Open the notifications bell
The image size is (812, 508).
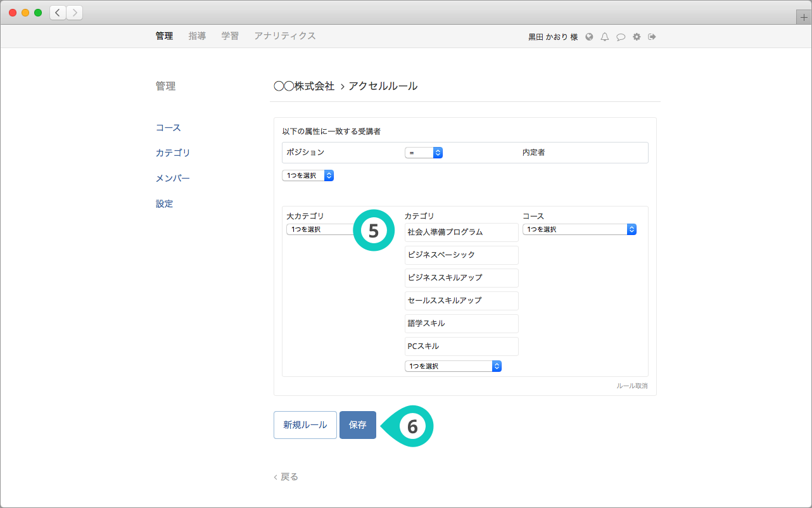click(x=605, y=37)
